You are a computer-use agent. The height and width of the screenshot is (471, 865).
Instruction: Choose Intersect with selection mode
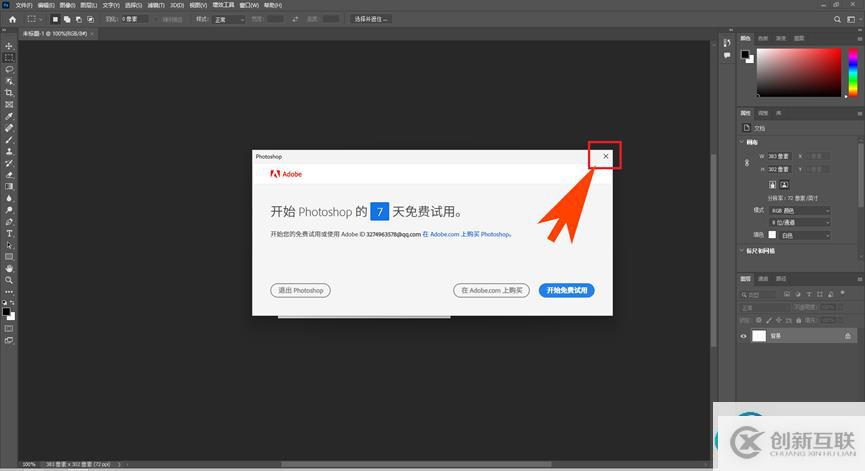(90, 19)
